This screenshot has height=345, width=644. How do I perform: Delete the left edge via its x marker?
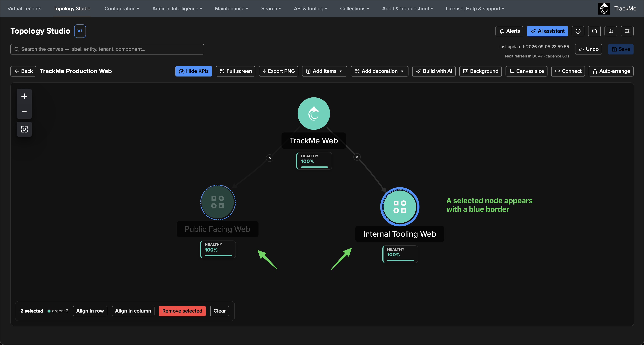click(269, 158)
